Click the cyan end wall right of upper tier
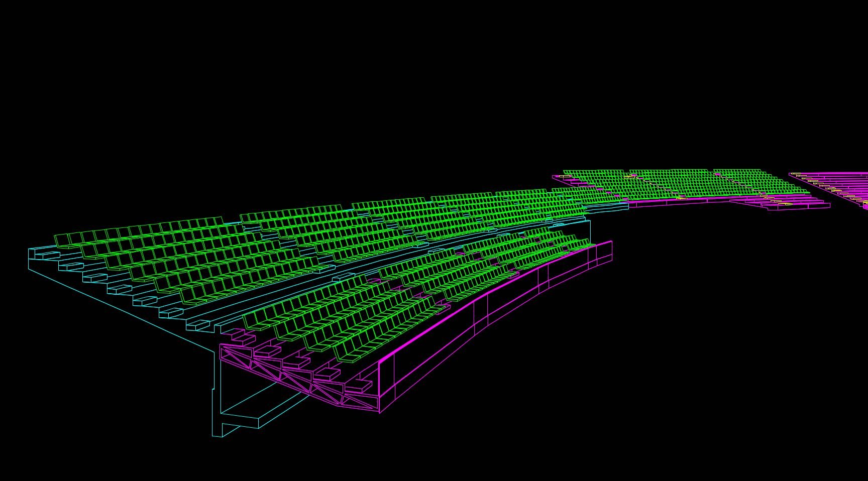This screenshot has height=481, width=868. point(587,232)
